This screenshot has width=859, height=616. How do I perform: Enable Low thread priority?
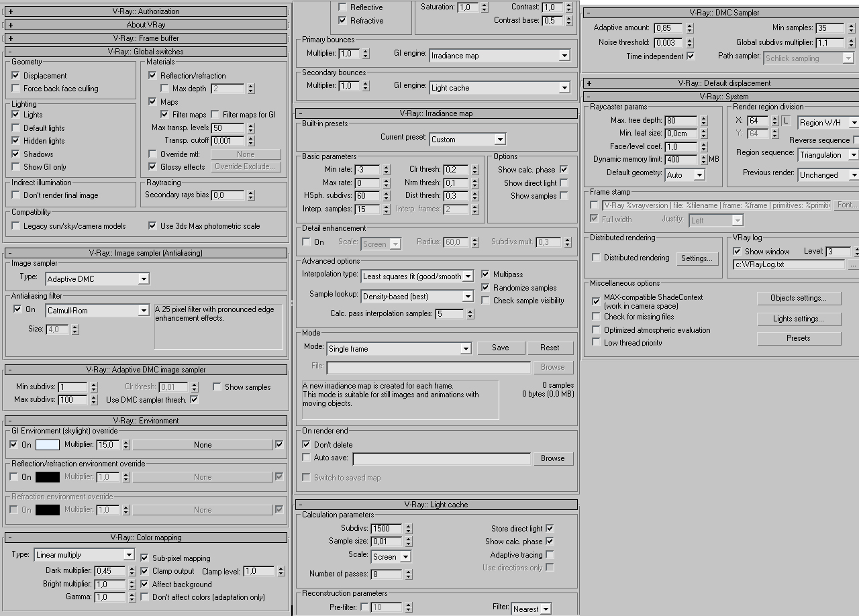(596, 342)
